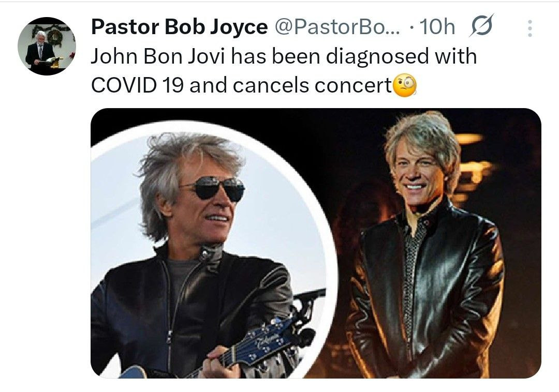Open the tweet via 10h timestamp
Viewport: 559px width, 392px height.
click(437, 27)
